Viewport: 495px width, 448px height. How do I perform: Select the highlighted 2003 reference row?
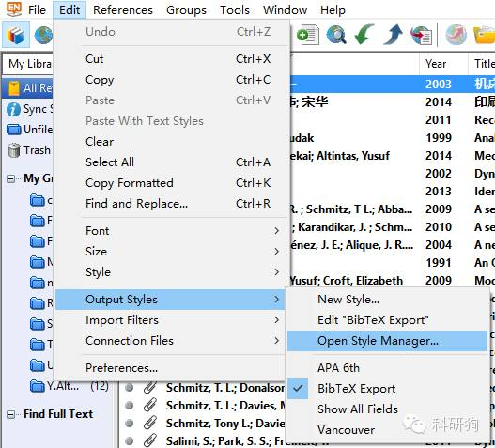pyautogui.click(x=393, y=84)
